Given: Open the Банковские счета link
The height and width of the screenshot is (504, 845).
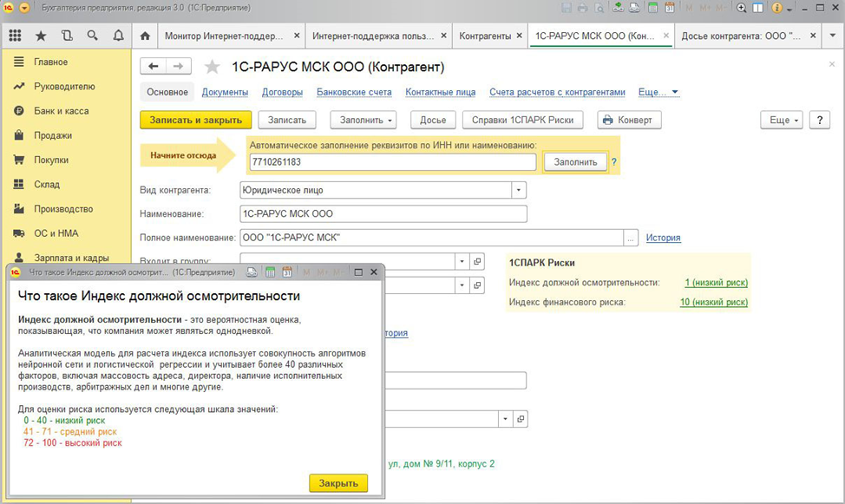Looking at the screenshot, I should click(x=354, y=92).
